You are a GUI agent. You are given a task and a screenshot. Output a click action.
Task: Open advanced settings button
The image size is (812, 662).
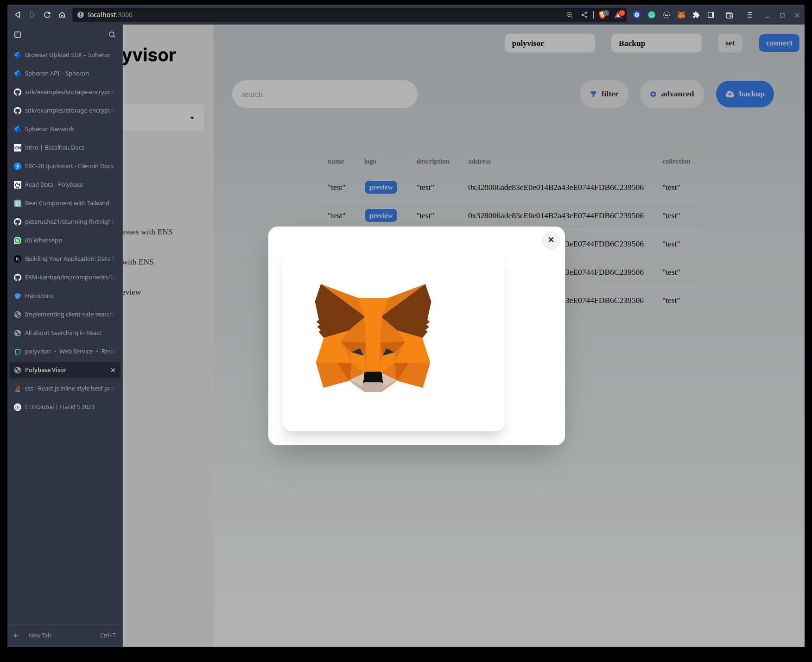pos(672,94)
